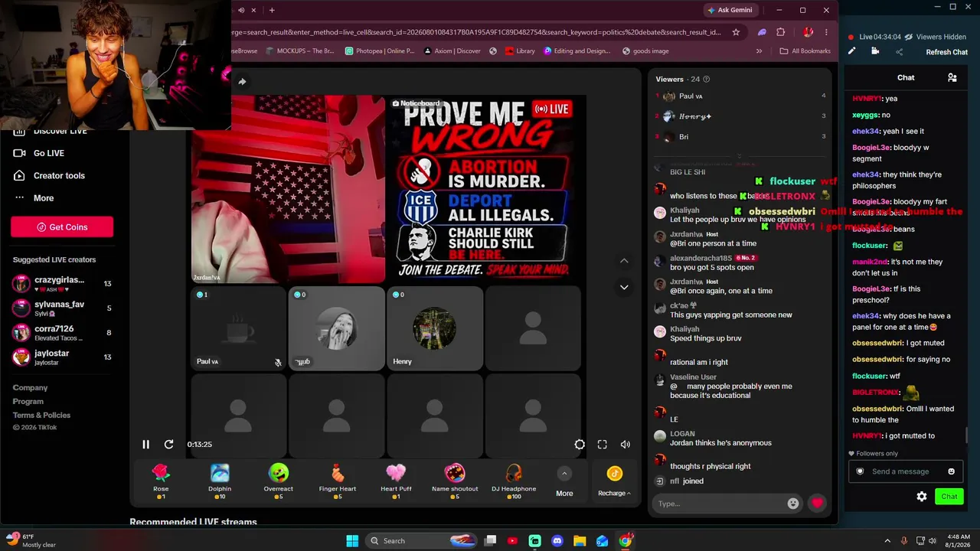Open the Terms & Policies link
Viewport: 980px width, 551px height.
pos(41,415)
